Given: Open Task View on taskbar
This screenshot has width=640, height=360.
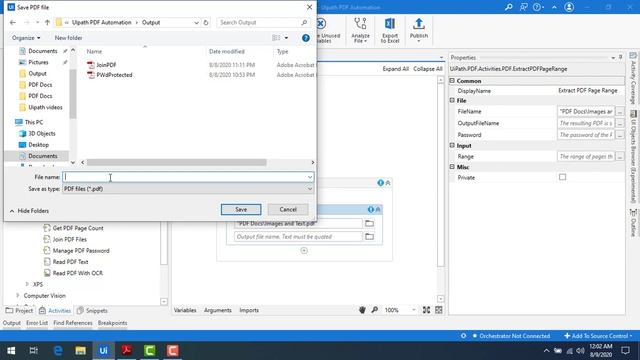Looking at the screenshot, I should 34,351.
